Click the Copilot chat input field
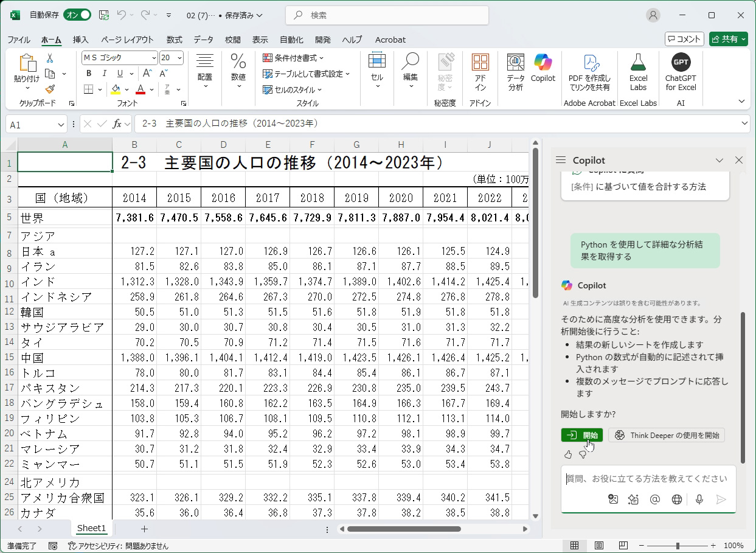 [x=648, y=479]
